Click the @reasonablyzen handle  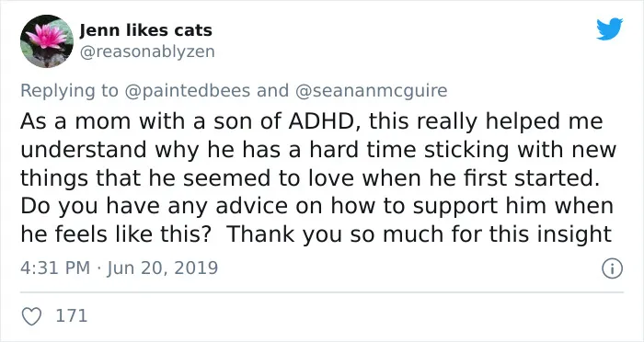[147, 51]
